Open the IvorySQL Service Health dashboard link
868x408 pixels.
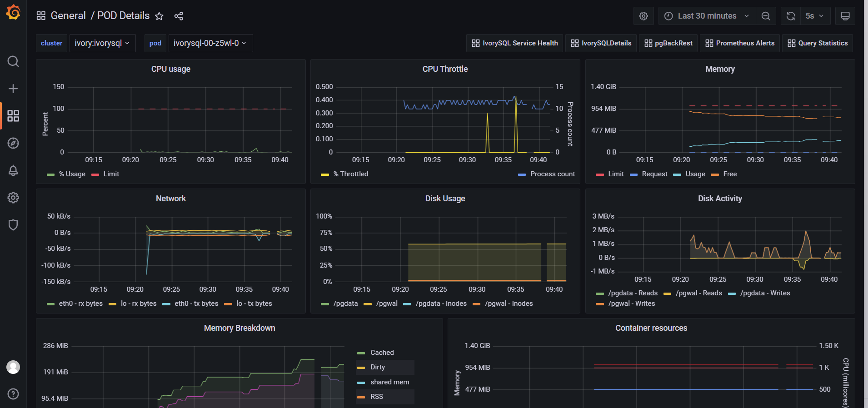click(x=514, y=43)
